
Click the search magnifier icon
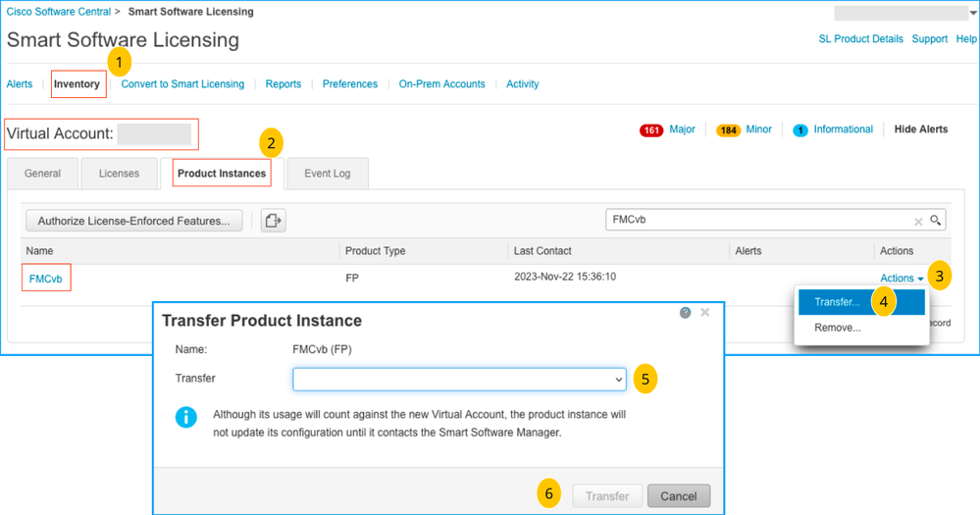(x=935, y=220)
